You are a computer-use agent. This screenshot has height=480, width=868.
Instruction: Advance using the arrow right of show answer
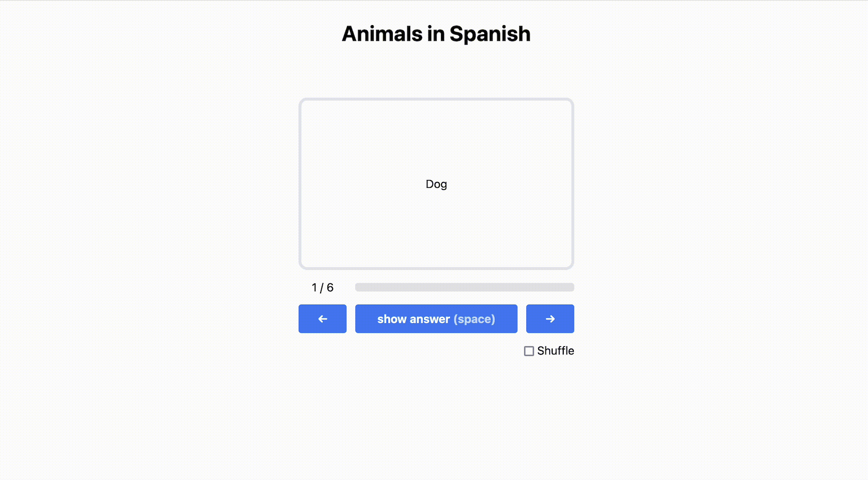550,319
